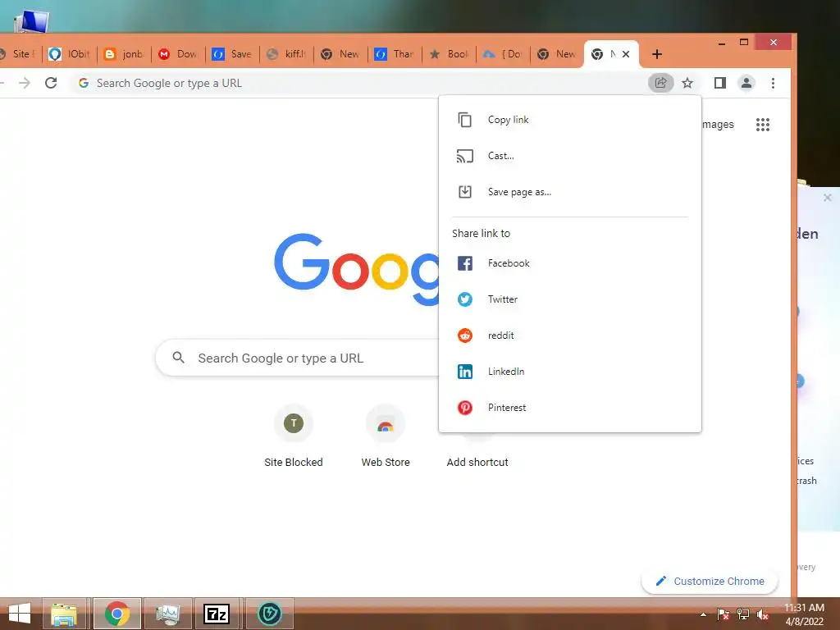Share link to Facebook

[569, 263]
